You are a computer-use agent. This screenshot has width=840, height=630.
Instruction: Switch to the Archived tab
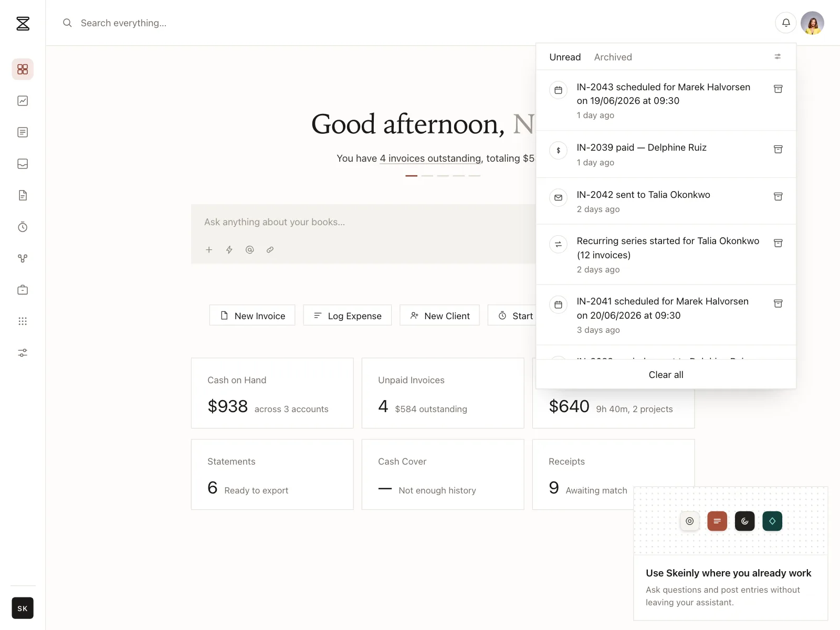[x=613, y=57]
